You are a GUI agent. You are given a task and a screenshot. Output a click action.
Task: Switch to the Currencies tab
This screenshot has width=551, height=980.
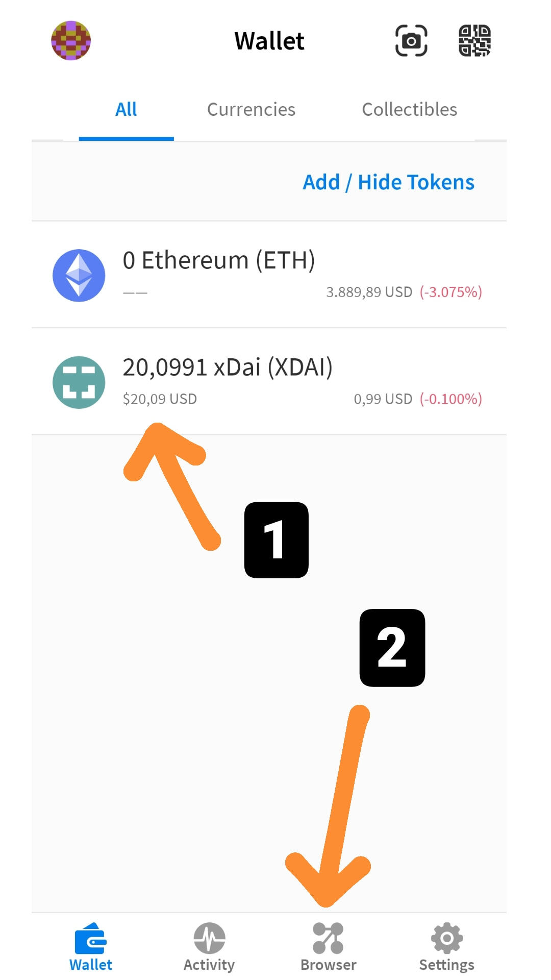[x=251, y=109]
